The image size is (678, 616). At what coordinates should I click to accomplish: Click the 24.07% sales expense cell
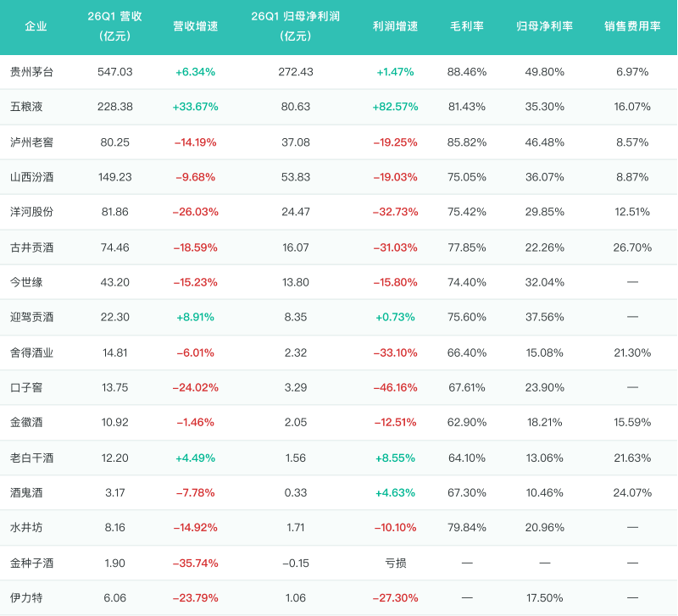(x=632, y=493)
